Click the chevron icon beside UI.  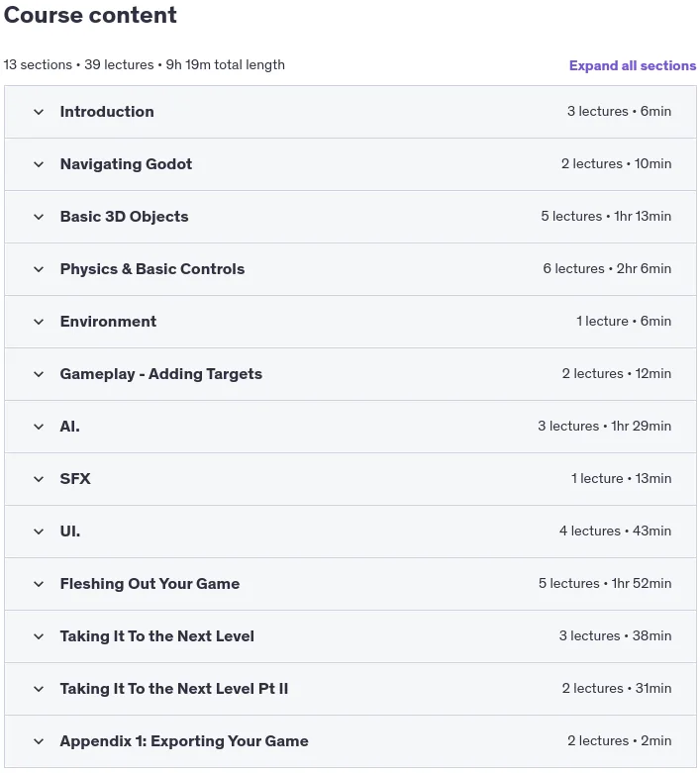[39, 531]
